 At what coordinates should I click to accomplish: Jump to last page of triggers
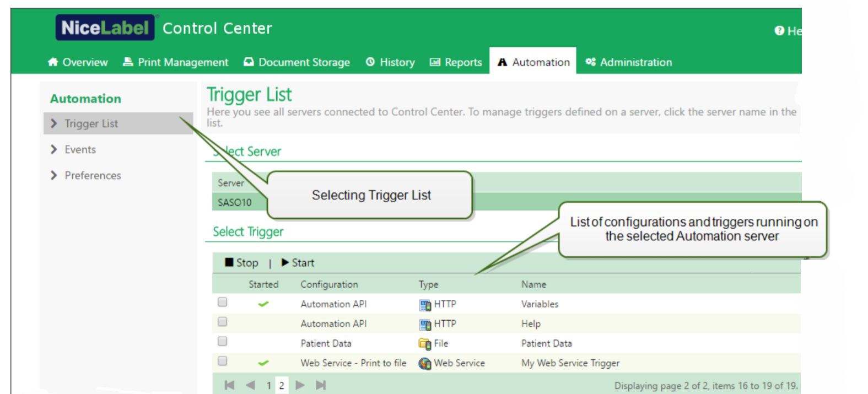(x=321, y=385)
